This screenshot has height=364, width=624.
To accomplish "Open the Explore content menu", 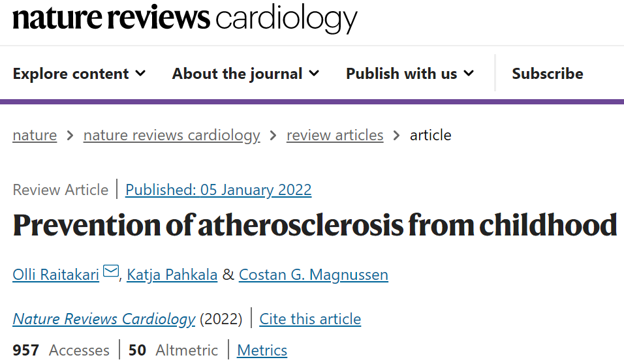I will click(x=79, y=74).
